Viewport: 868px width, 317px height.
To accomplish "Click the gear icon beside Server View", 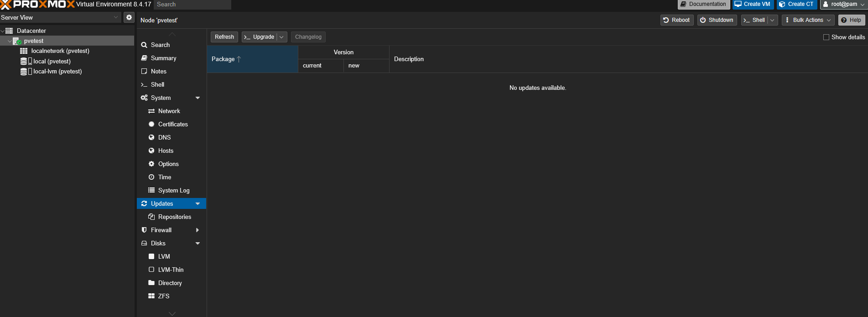I will [129, 17].
